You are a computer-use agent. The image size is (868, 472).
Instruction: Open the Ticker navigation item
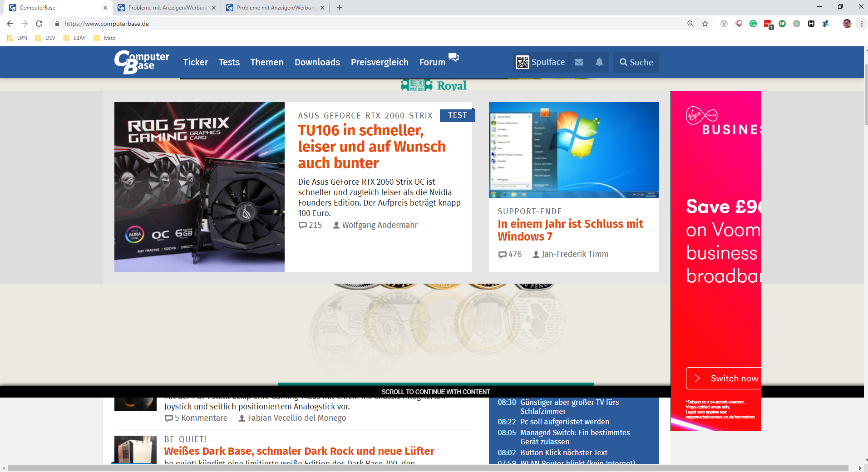(196, 62)
